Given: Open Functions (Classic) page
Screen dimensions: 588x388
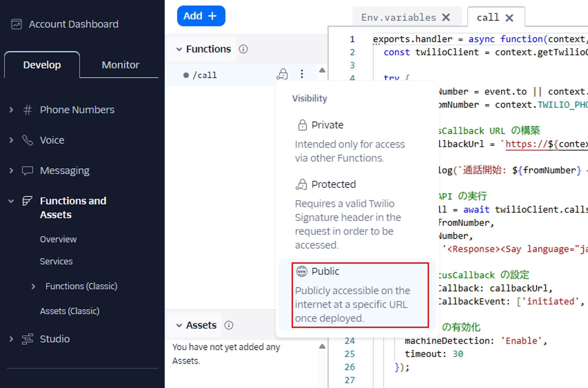Looking at the screenshot, I should (81, 286).
